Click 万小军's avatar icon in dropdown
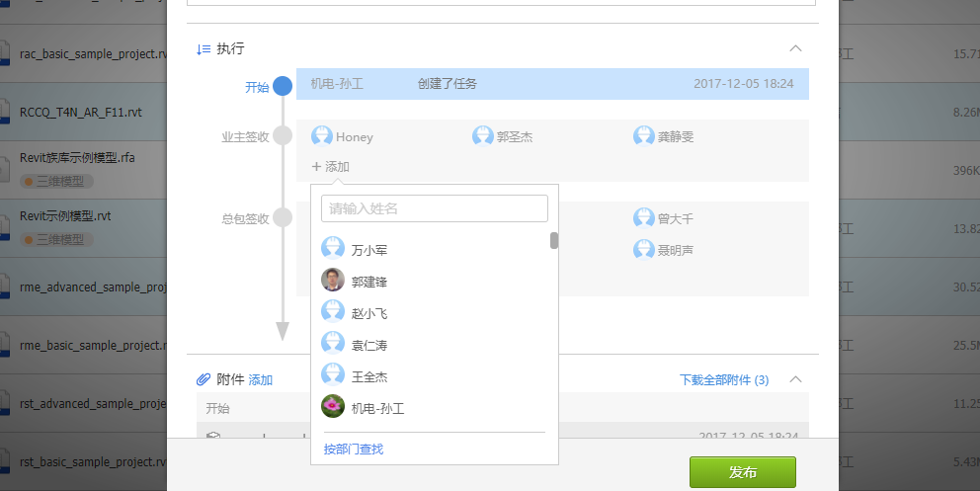Screen dimensions: 980x491 pos(333,249)
